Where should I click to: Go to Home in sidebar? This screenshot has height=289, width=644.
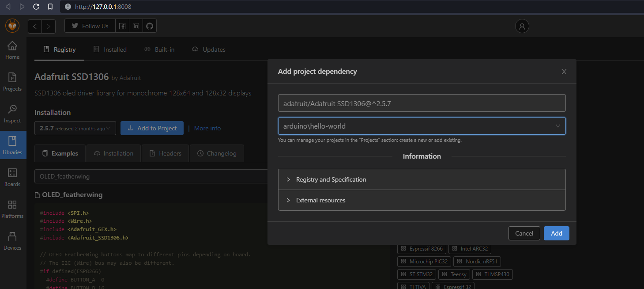tap(12, 50)
